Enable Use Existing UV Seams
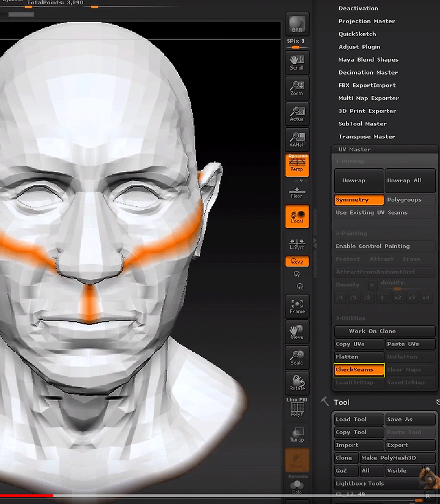This screenshot has height=504, width=440. coord(385,212)
